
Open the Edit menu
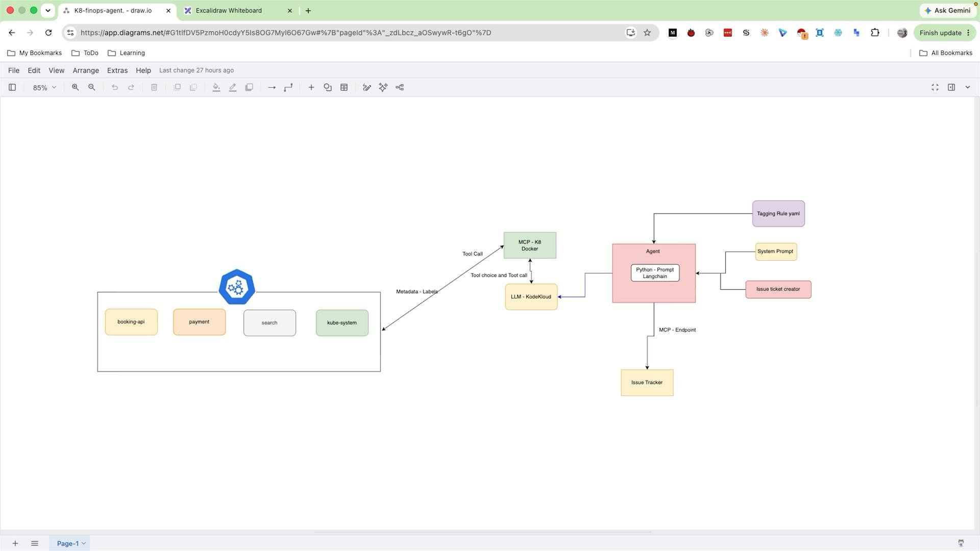pos(34,70)
